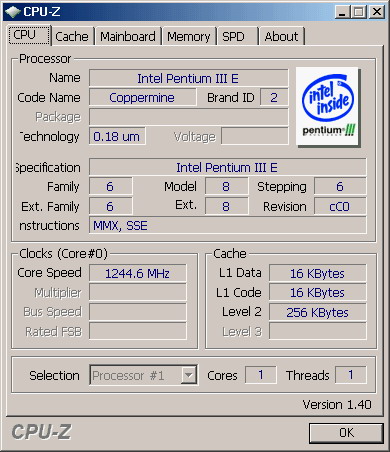The height and width of the screenshot is (452, 390).
Task: Minimize the CPU-Z window
Action: pyautogui.click(x=342, y=12)
